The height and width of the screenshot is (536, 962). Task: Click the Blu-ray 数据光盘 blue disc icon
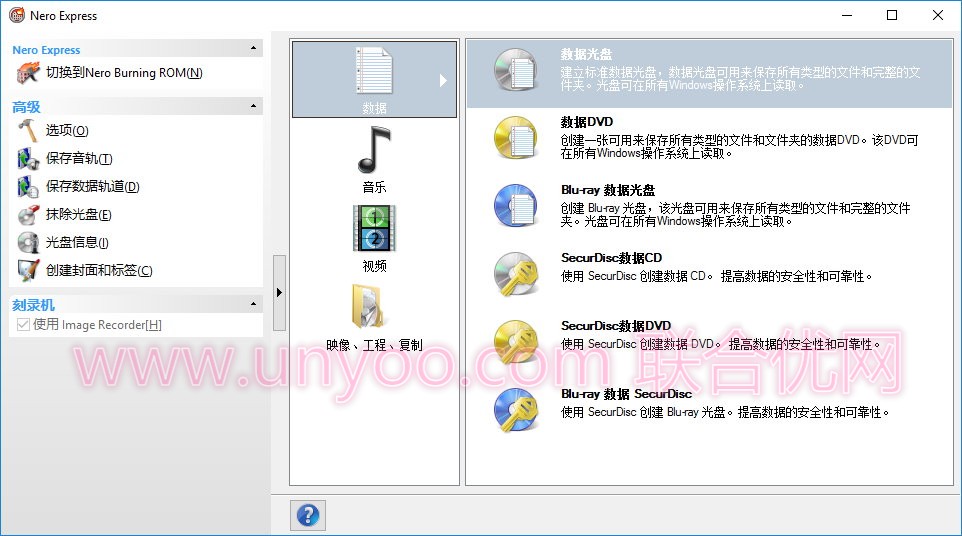click(516, 206)
